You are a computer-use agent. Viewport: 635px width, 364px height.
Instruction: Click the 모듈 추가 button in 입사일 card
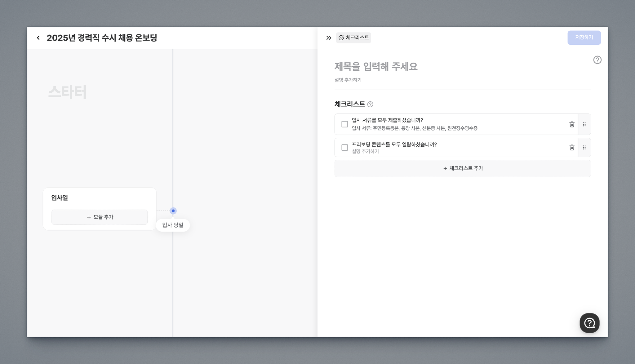click(x=100, y=217)
